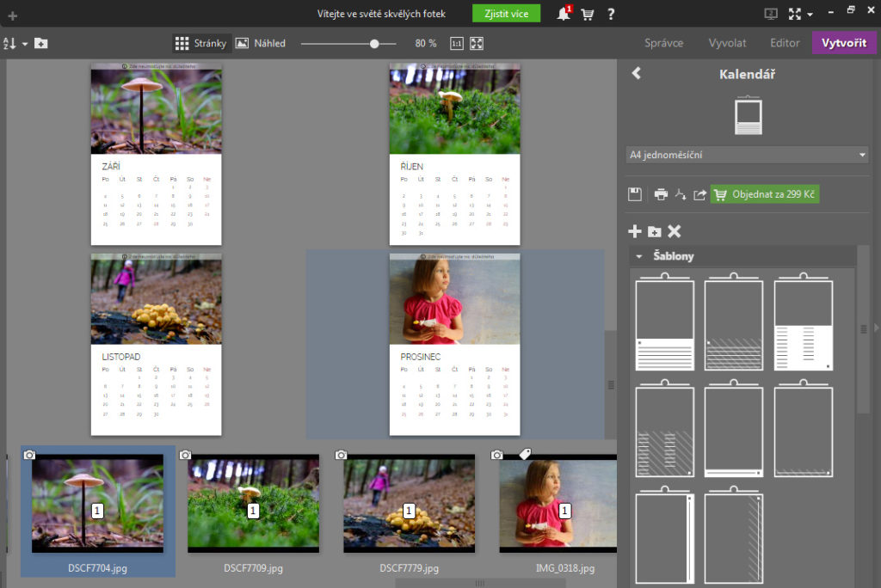Image resolution: width=881 pixels, height=588 pixels.
Task: Click the green Zjistit více button
Action: point(506,14)
